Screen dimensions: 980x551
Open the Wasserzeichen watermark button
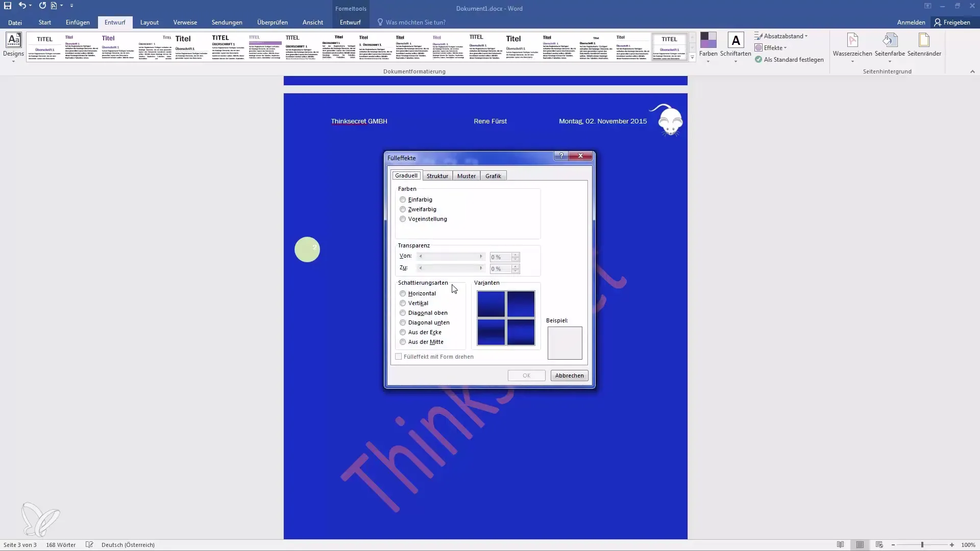pos(852,47)
